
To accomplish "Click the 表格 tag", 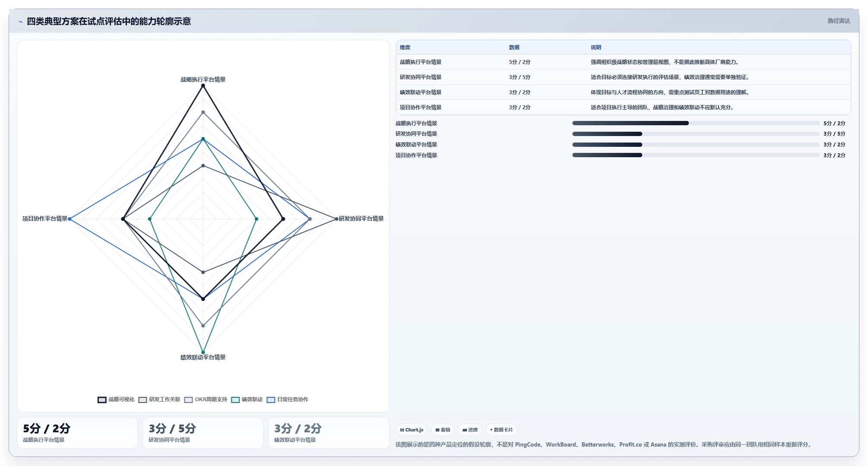I will tap(443, 430).
